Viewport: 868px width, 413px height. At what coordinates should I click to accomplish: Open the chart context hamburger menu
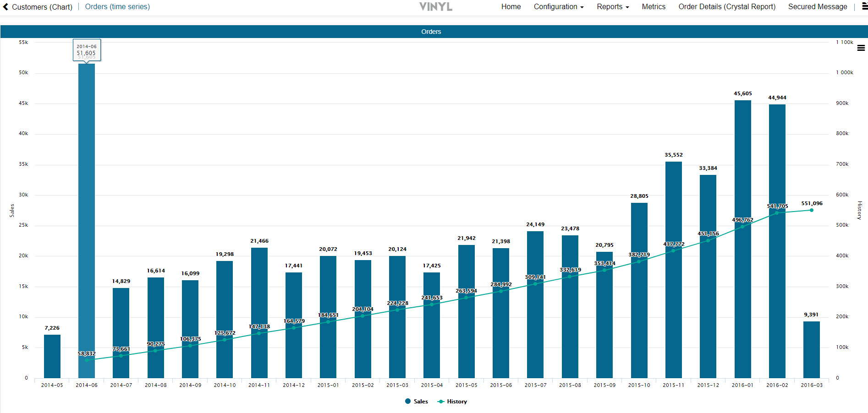861,48
